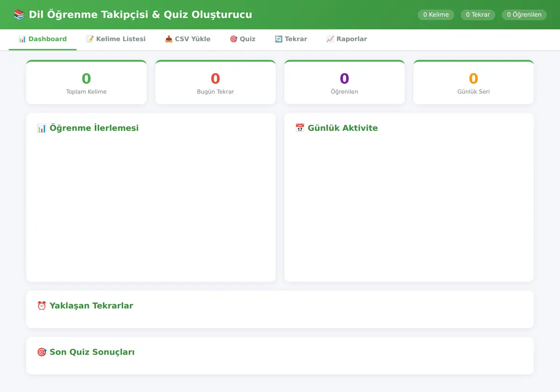Screen dimensions: 560x392
Task: Click the 0 Tekrar header badge
Action: pyautogui.click(x=478, y=14)
